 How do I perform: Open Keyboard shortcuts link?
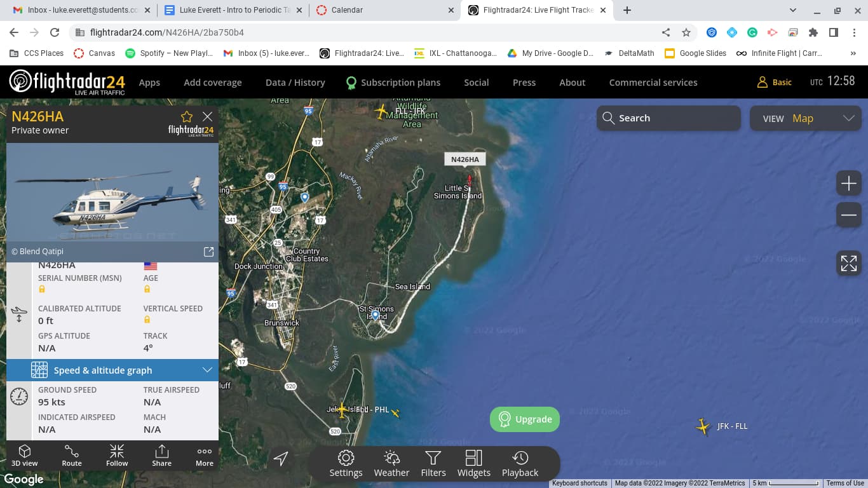[x=580, y=484]
